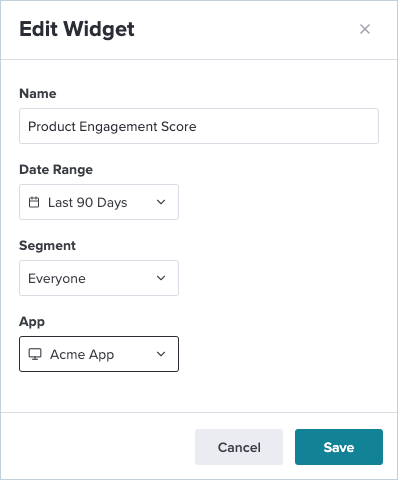The width and height of the screenshot is (398, 480).
Task: Focus the Name input field
Action: coord(199,126)
